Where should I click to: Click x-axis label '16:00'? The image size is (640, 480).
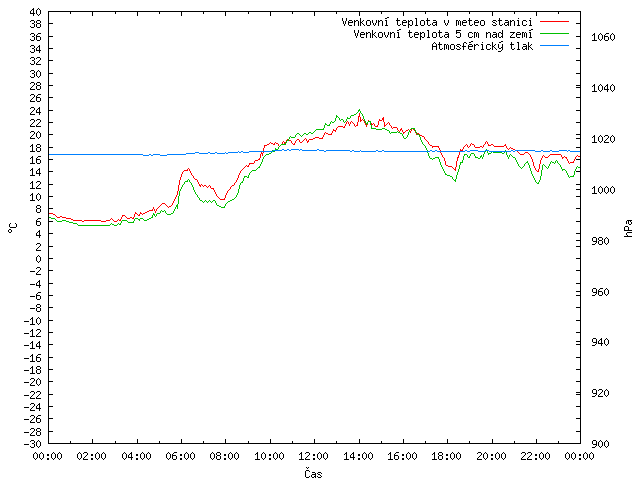402,456
